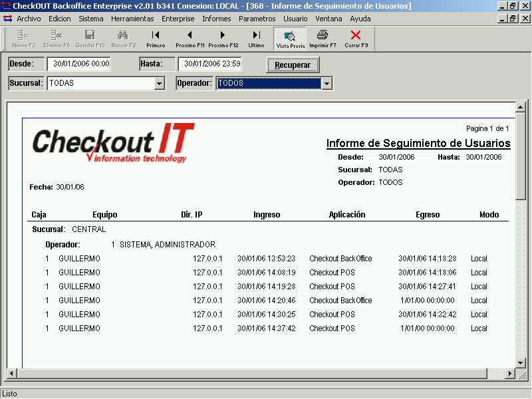Restore the inner report document window
This screenshot has width=532, height=399.
512,19
